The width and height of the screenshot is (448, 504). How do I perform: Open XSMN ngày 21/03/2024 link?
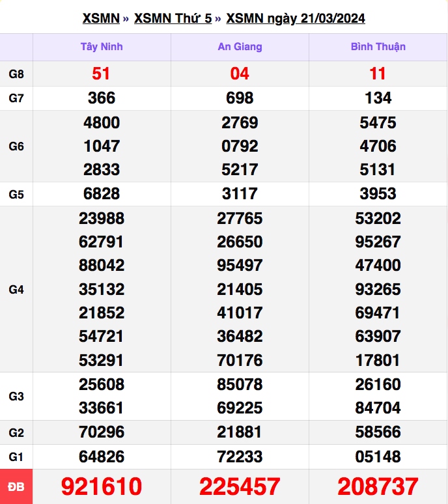(296, 18)
